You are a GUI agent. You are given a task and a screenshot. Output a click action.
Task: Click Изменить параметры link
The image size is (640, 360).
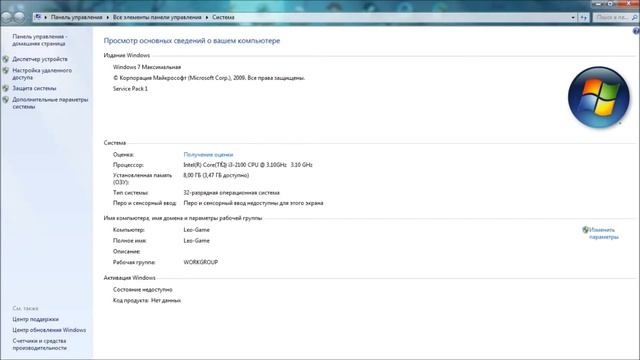604,233
